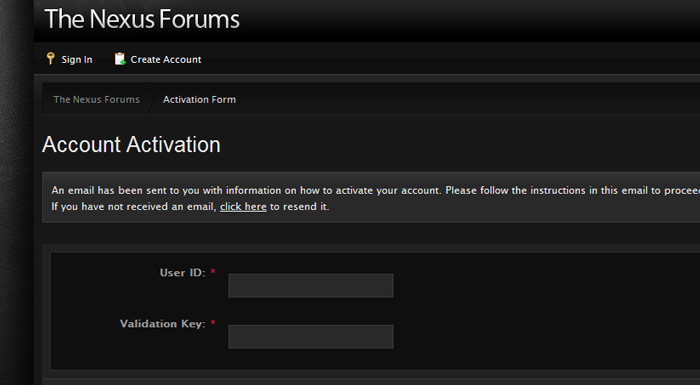Click The Nexus Forums site title
700x385 pixels.
pos(142,19)
